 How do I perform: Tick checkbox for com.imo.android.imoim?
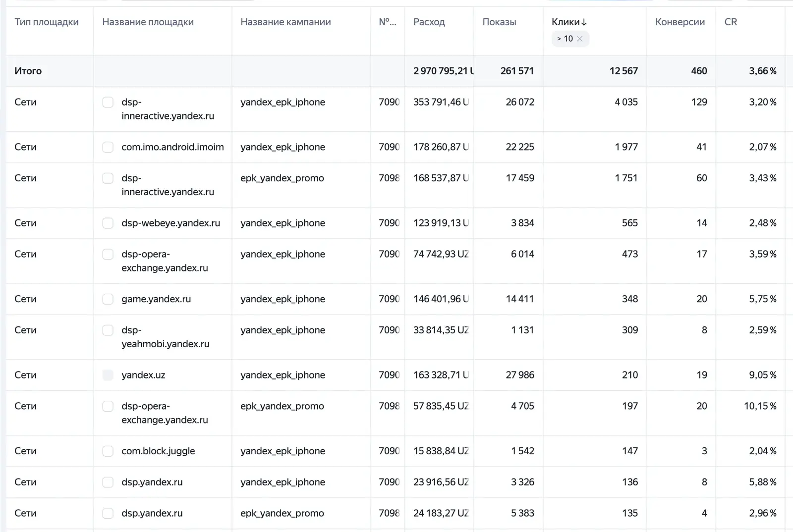point(108,147)
